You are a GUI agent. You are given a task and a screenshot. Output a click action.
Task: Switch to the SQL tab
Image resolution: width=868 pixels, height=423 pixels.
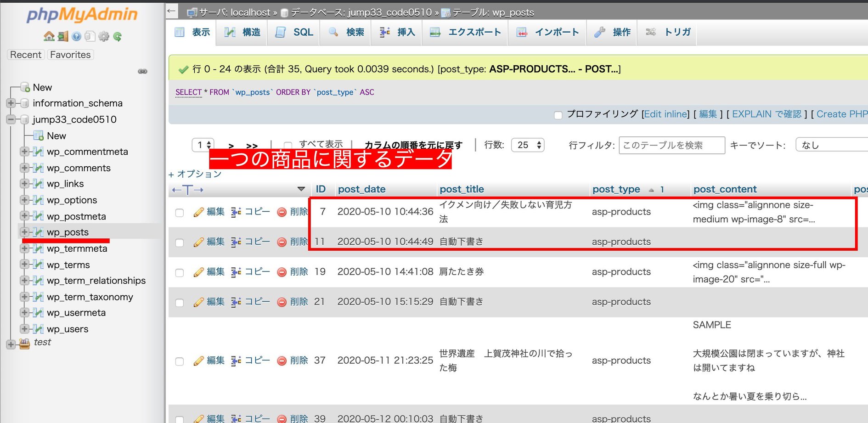coord(295,32)
